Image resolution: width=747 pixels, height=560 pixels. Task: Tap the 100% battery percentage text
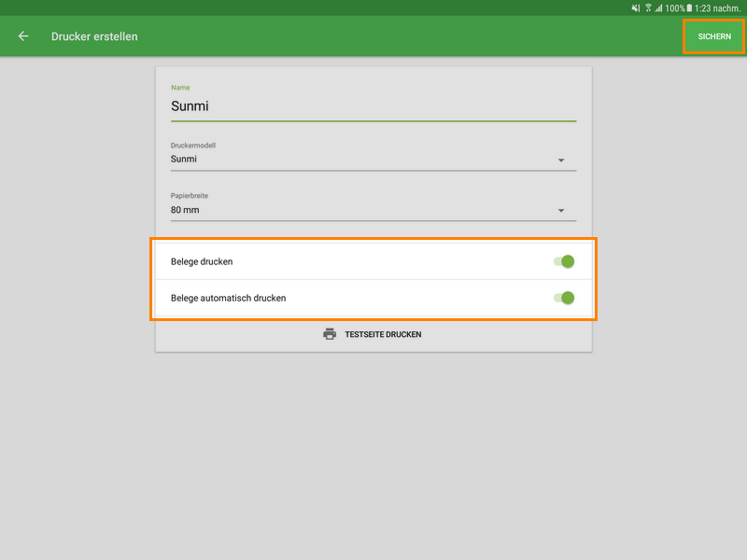pyautogui.click(x=674, y=8)
